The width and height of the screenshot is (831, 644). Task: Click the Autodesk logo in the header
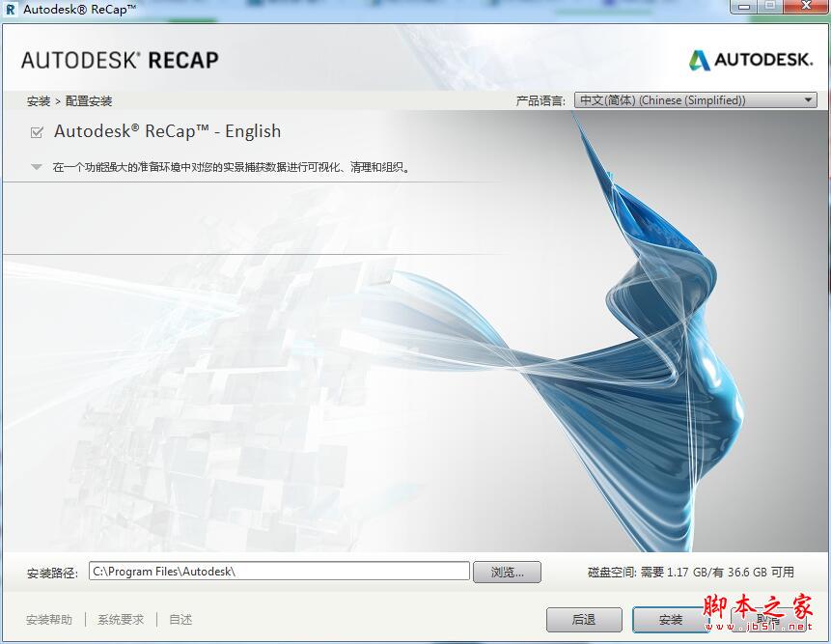(x=751, y=60)
